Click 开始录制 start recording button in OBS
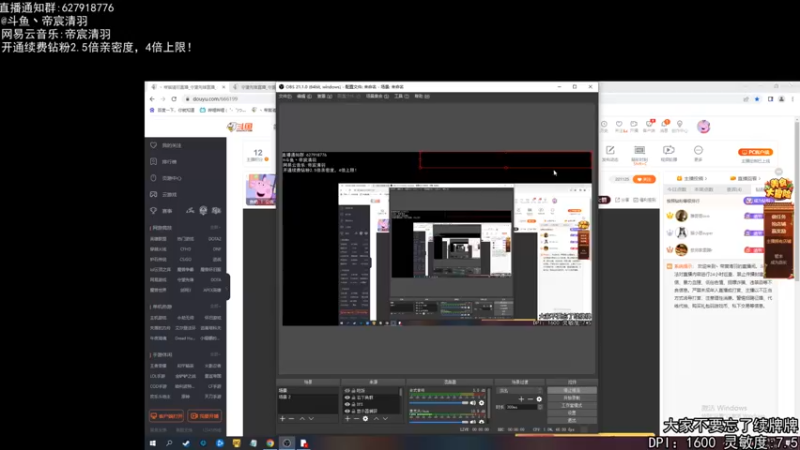This screenshot has width=800, height=450. (571, 398)
